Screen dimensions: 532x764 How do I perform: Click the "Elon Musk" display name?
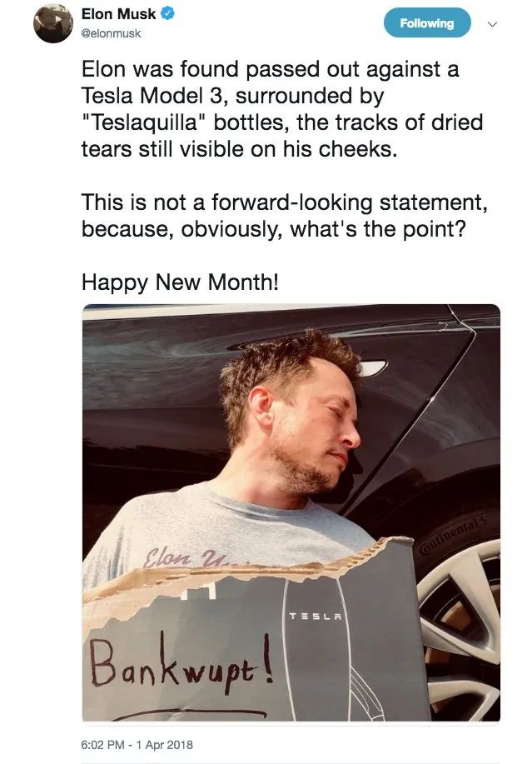[118, 14]
